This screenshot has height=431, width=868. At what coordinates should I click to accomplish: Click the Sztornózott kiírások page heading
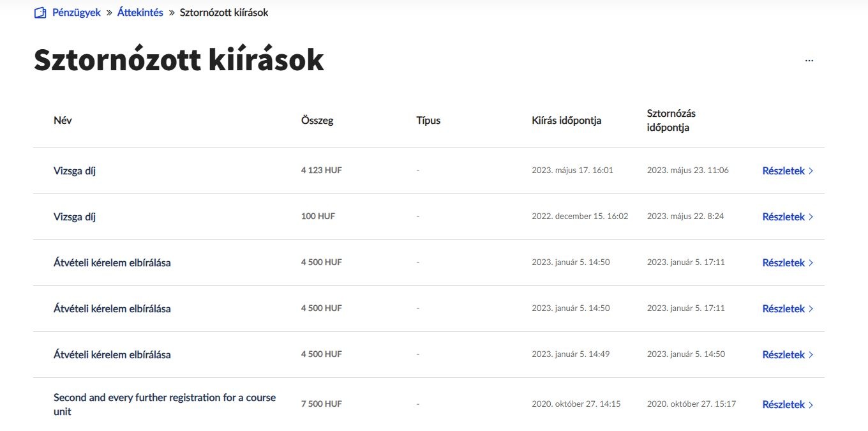[179, 60]
